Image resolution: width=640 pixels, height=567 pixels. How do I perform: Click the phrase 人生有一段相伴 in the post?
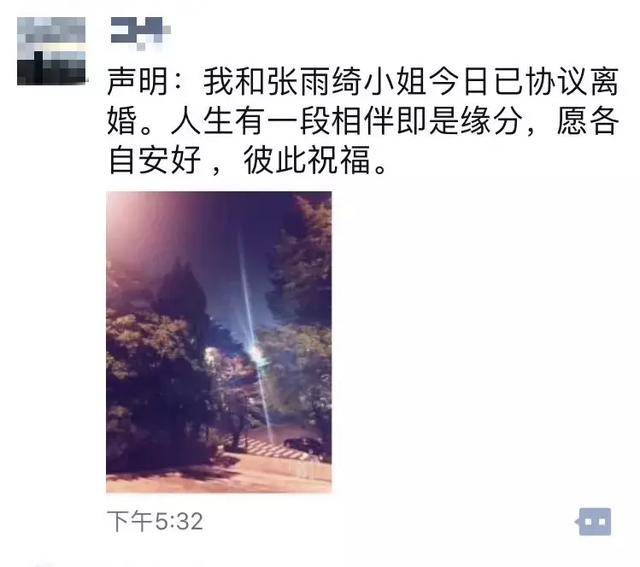[x=282, y=121]
